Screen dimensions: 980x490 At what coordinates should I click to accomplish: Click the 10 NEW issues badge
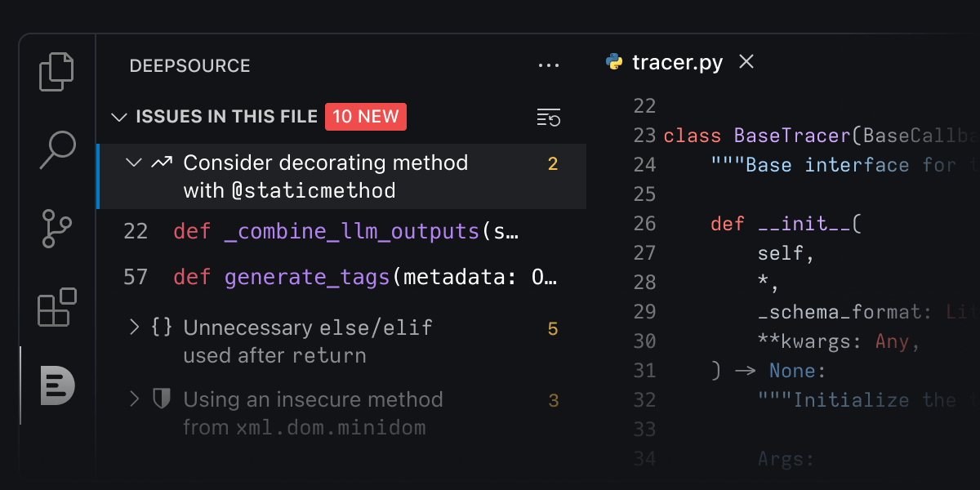tap(365, 116)
